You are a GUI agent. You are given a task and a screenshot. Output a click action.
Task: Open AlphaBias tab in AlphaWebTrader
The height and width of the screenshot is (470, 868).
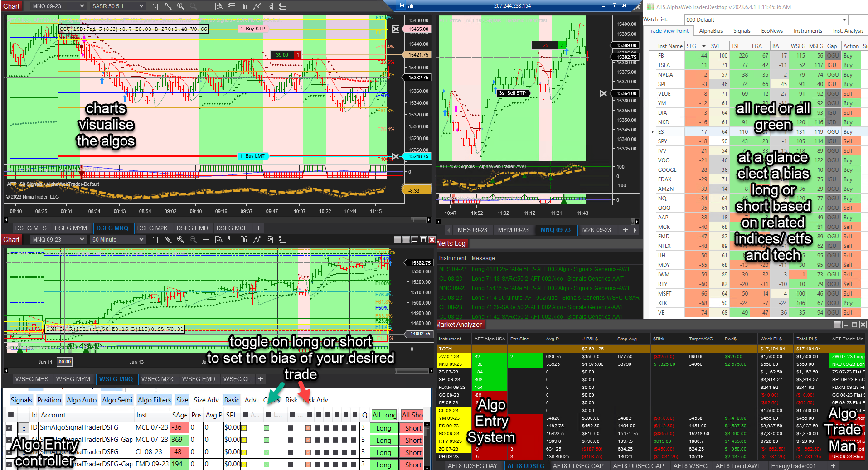711,31
